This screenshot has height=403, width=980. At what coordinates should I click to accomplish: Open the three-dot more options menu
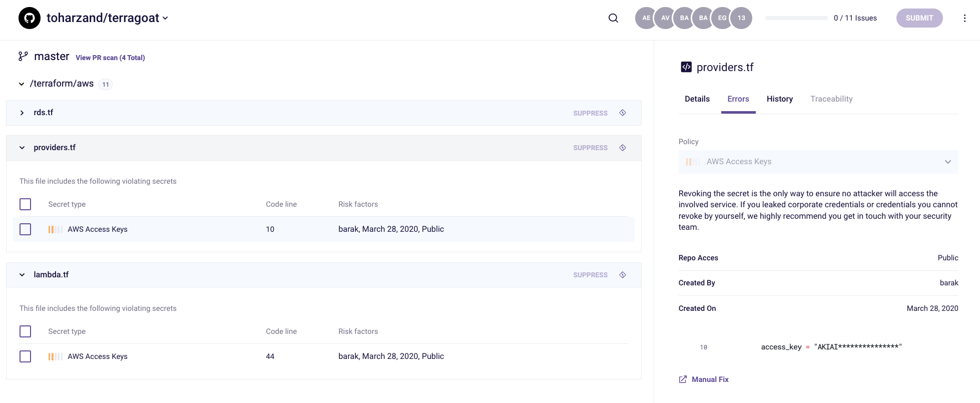[x=964, y=18]
